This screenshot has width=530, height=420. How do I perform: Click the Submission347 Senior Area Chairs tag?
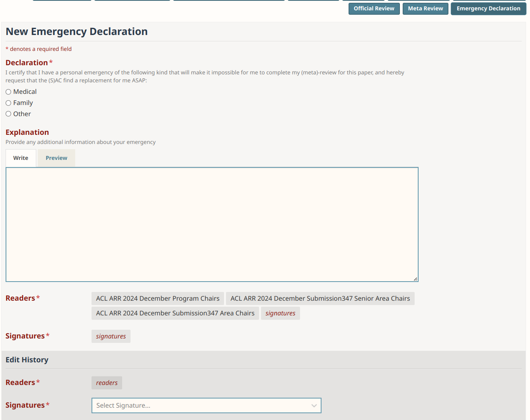320,299
